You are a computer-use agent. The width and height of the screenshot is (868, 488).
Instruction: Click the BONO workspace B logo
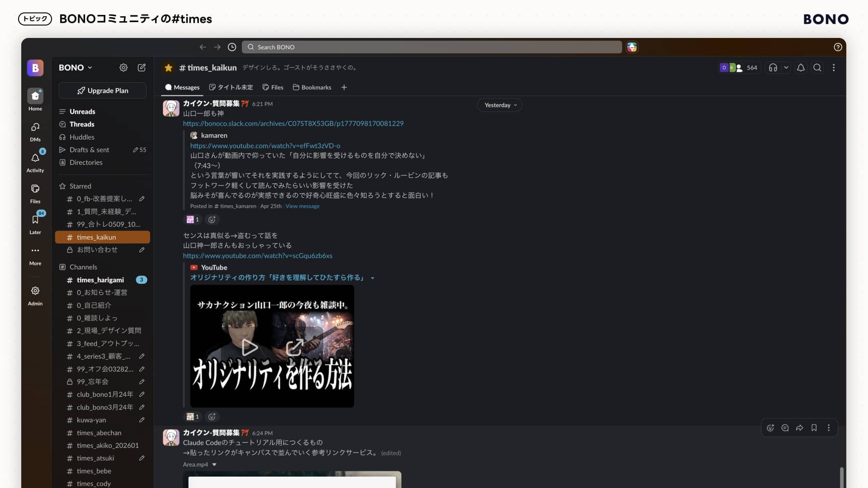[35, 68]
